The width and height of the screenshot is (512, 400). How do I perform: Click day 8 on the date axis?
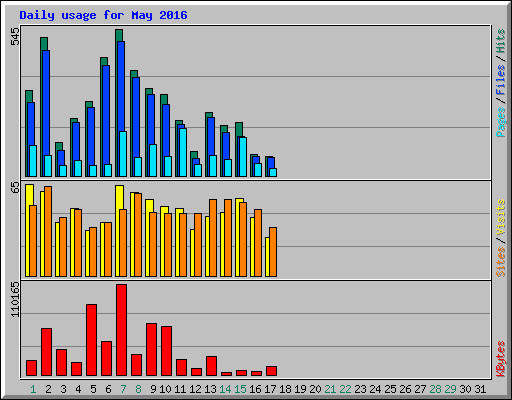coord(138,389)
